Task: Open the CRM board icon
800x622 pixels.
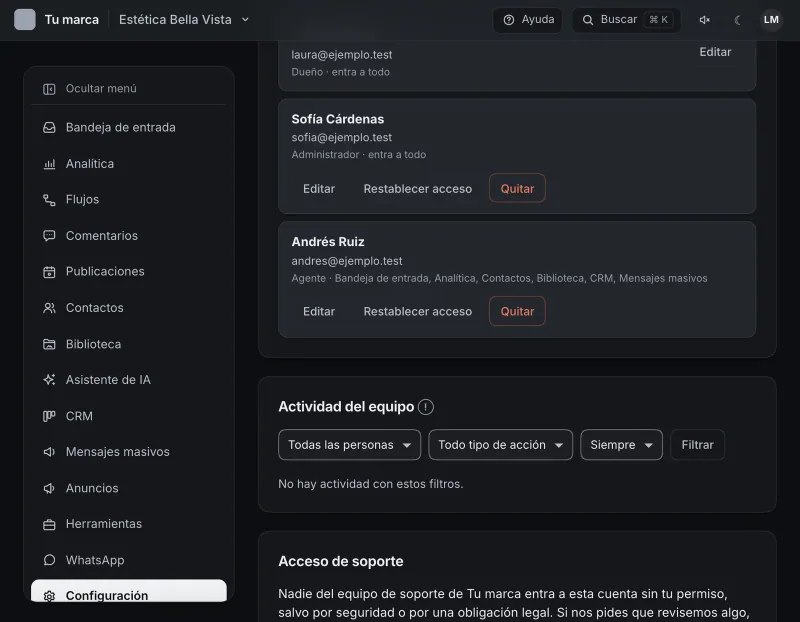Action: click(x=49, y=416)
